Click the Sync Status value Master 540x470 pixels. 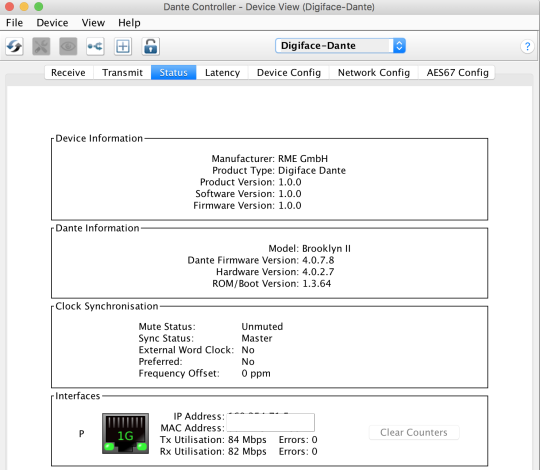[257, 338]
